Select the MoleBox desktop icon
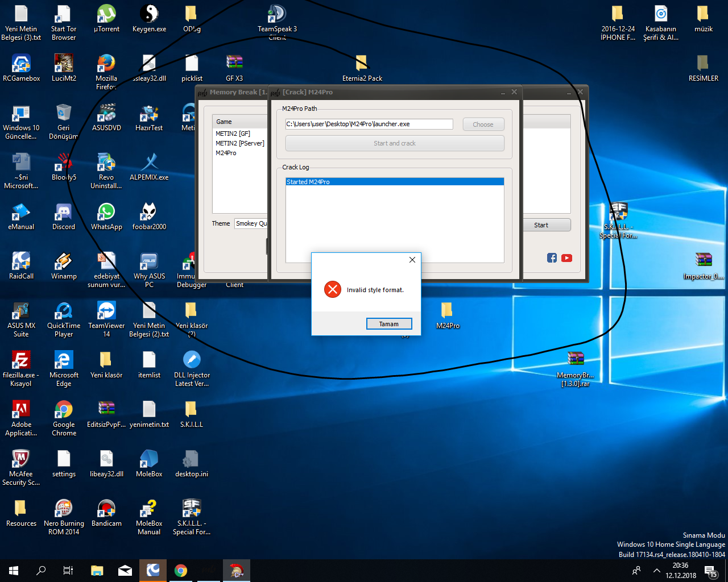Image resolution: width=728 pixels, height=582 pixels. point(149,464)
